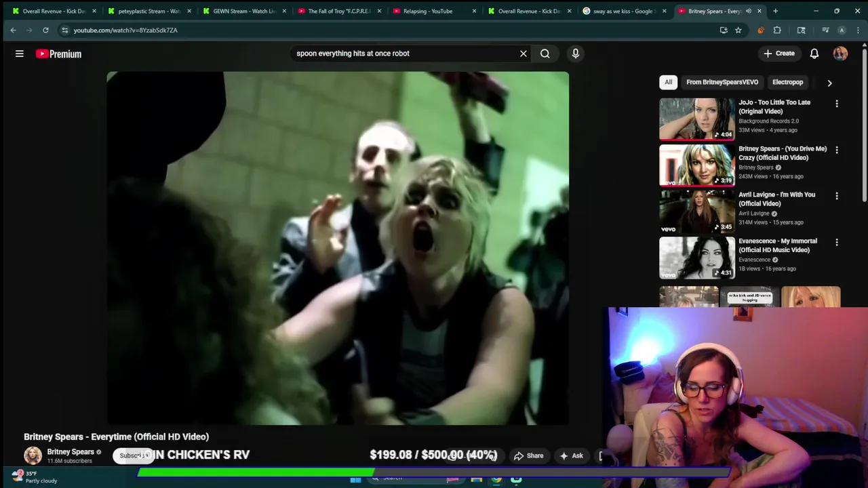The height and width of the screenshot is (488, 868).
Task: Click the (You Drive Me) Crazy thumbnail
Action: [696, 165]
